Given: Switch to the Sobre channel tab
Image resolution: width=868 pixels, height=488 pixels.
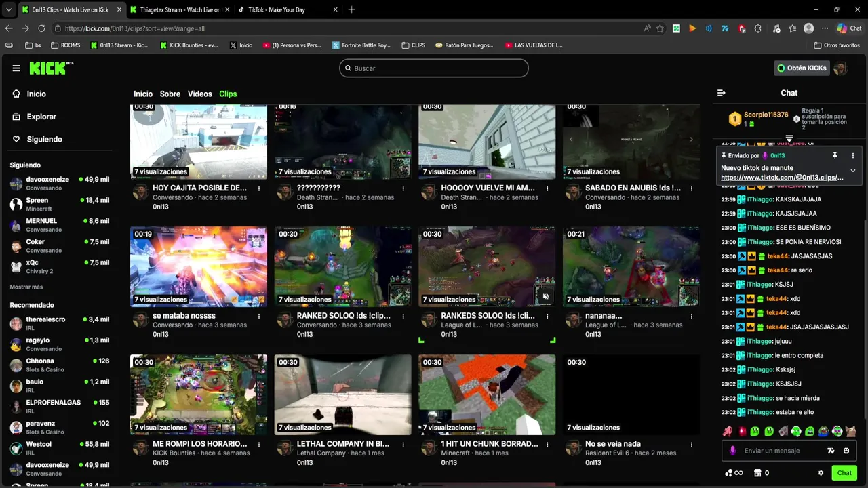Looking at the screenshot, I should [x=170, y=94].
